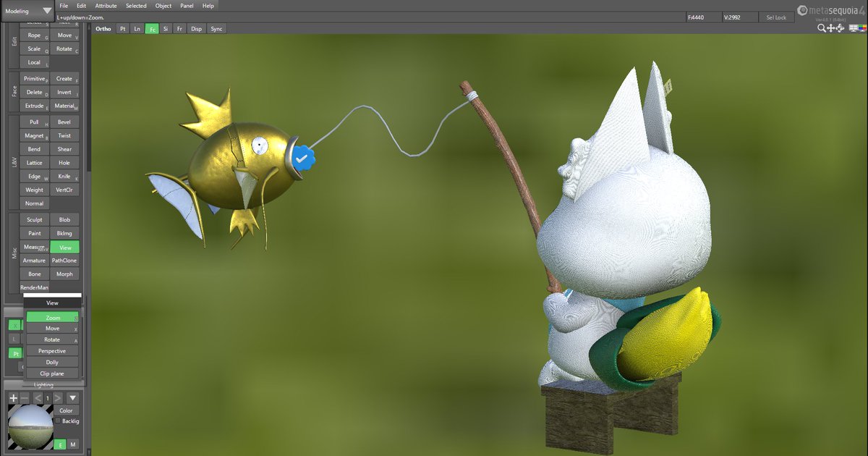Screen dimensions: 868x456
Task: Select the Delete face tool
Action: pyautogui.click(x=34, y=92)
